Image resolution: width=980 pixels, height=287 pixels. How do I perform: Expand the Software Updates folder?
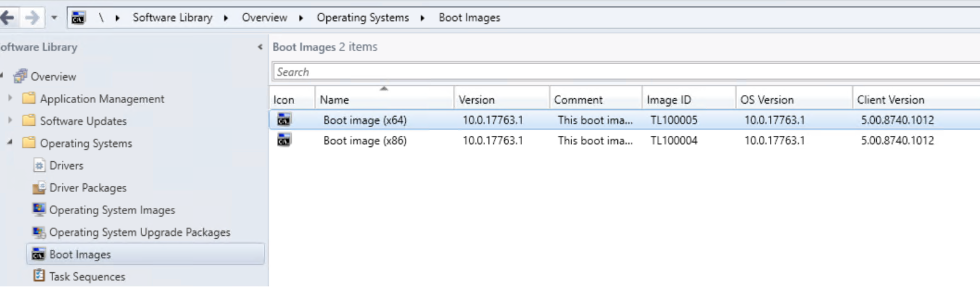point(10,120)
